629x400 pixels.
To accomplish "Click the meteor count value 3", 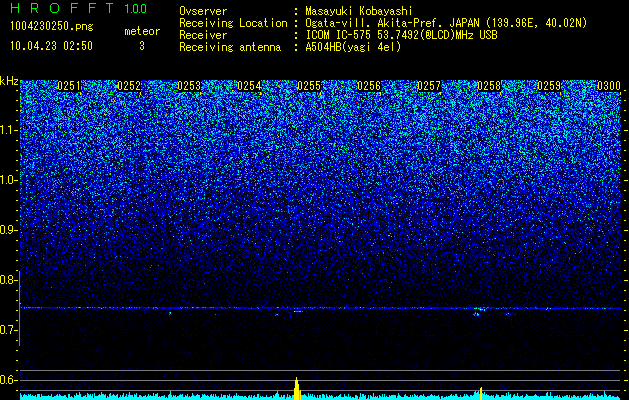I will 142,46.
